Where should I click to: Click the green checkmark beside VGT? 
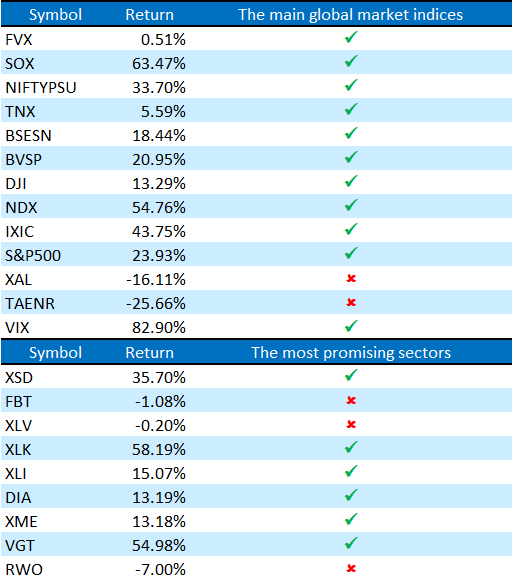(x=351, y=543)
